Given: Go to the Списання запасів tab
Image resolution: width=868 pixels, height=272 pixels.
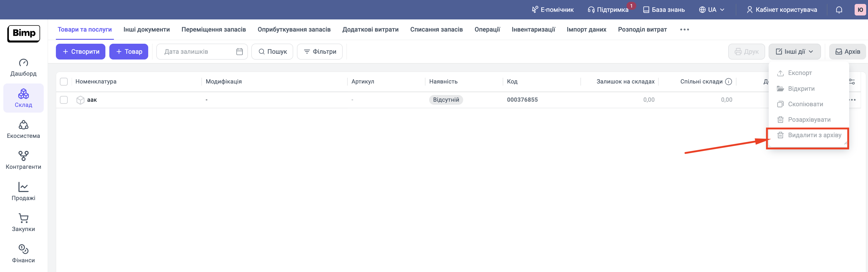Looking at the screenshot, I should [436, 30].
